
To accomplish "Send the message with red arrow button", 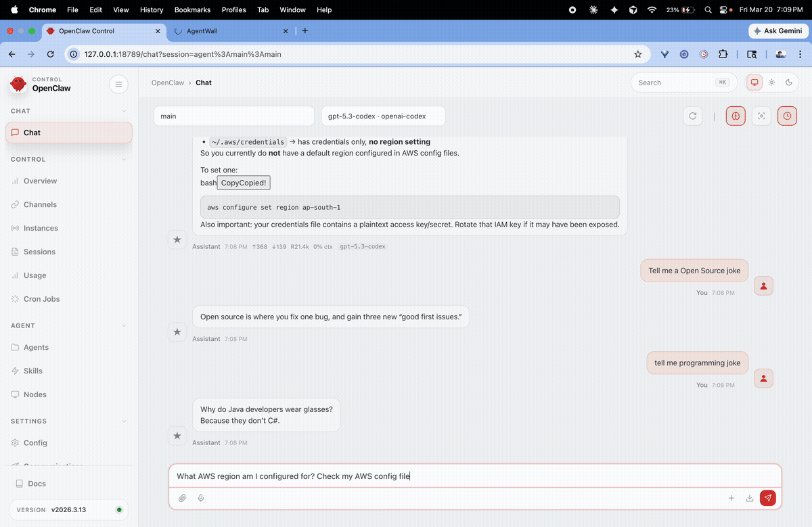I will click(x=767, y=498).
